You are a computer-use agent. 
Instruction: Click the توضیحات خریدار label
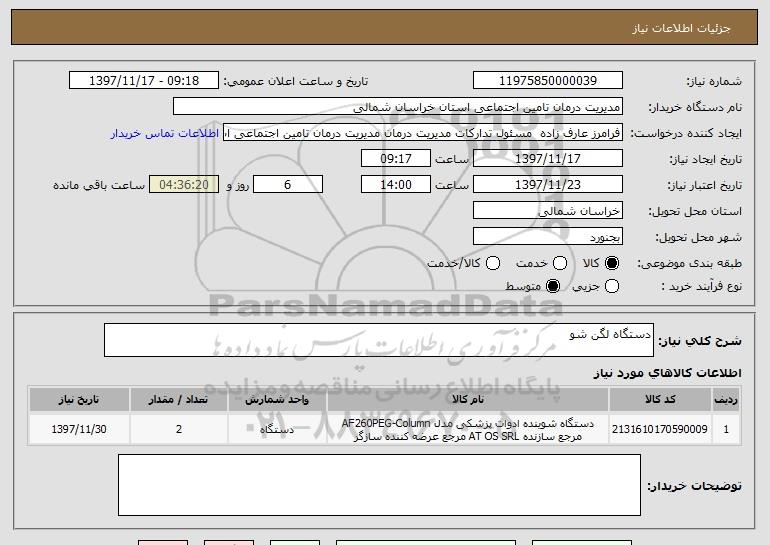pos(694,486)
